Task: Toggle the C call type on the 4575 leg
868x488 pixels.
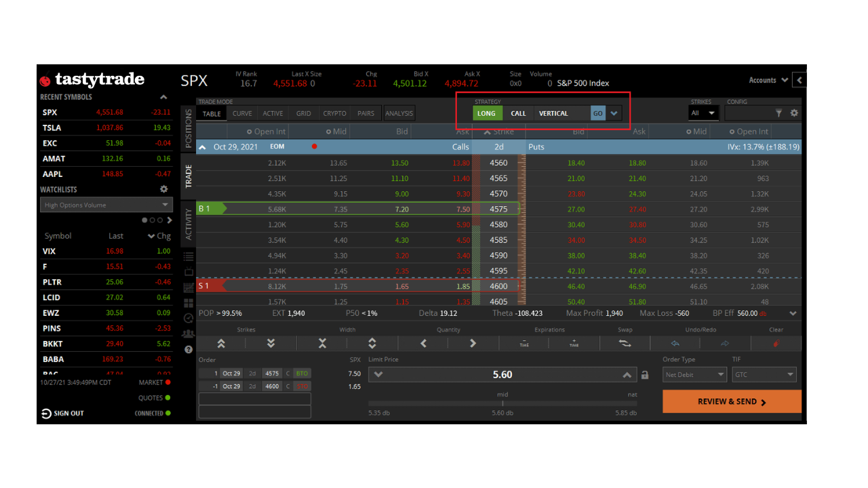Action: point(288,373)
